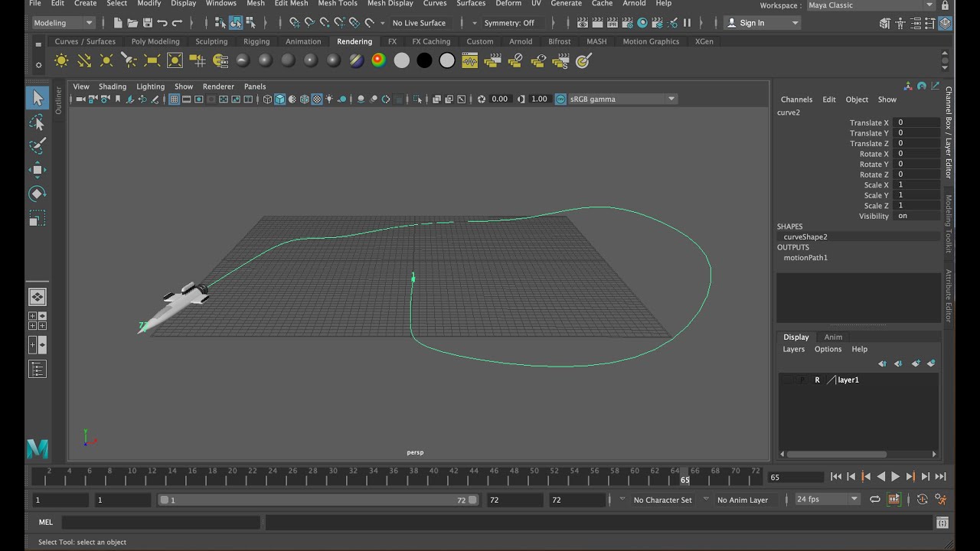Open the No Anim Layer dropdown arrow
This screenshot has width=980, height=551.
point(706,499)
